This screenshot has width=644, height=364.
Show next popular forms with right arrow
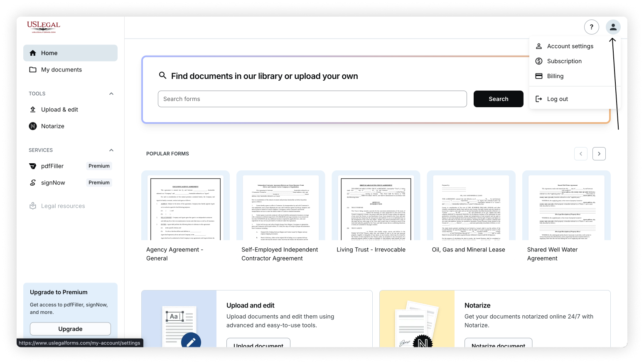point(599,153)
